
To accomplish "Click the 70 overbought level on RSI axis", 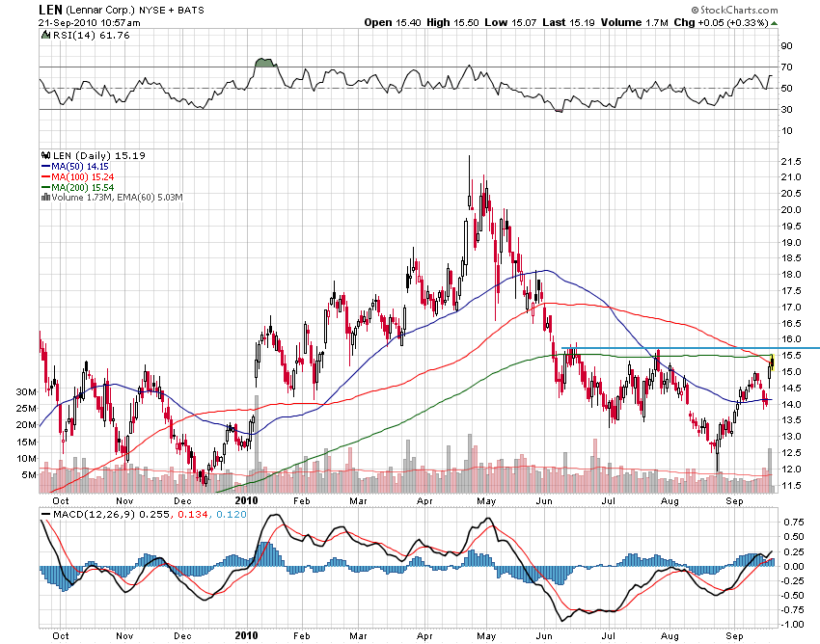I will click(x=786, y=67).
